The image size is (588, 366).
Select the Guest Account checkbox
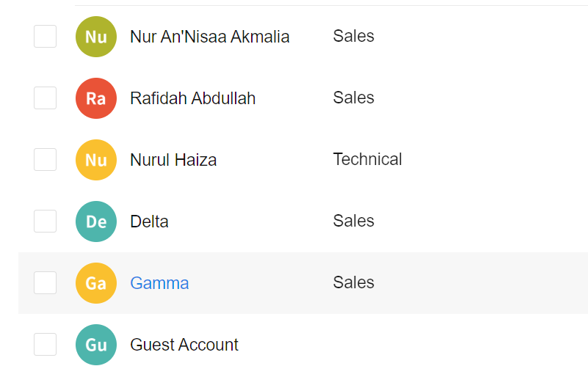[x=46, y=345]
